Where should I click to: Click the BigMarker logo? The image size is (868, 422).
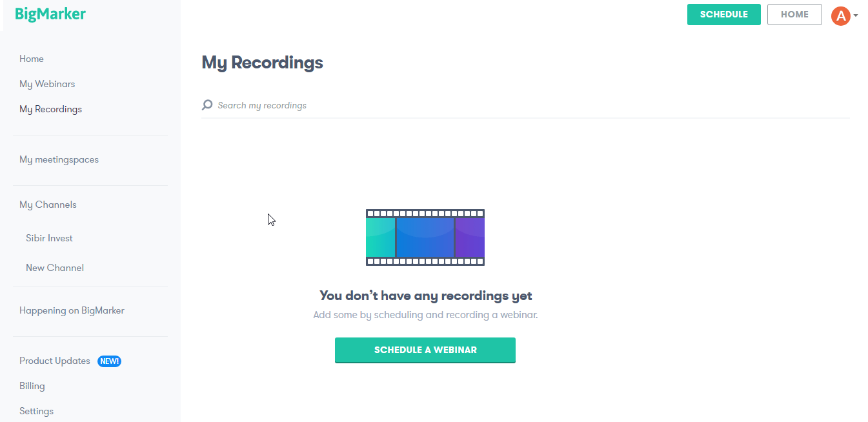[50, 14]
